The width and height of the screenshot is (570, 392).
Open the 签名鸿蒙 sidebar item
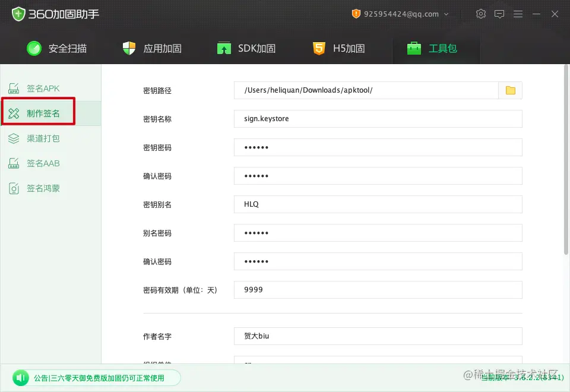(x=50, y=188)
